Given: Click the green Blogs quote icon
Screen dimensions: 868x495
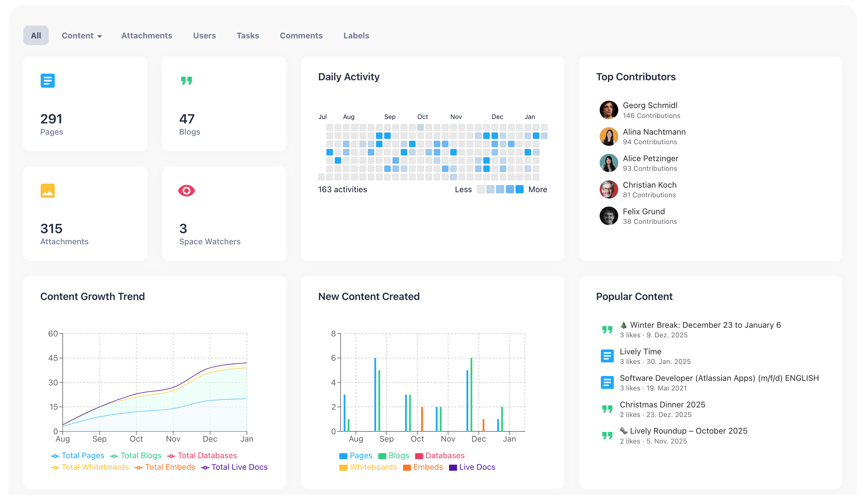Looking at the screenshot, I should (x=186, y=81).
